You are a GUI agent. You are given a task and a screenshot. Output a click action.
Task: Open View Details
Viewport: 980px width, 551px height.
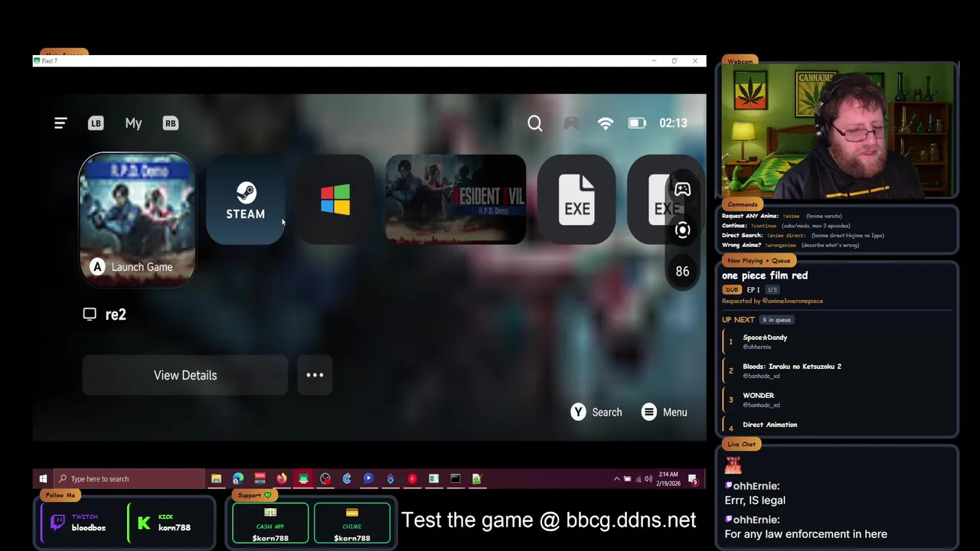(185, 375)
